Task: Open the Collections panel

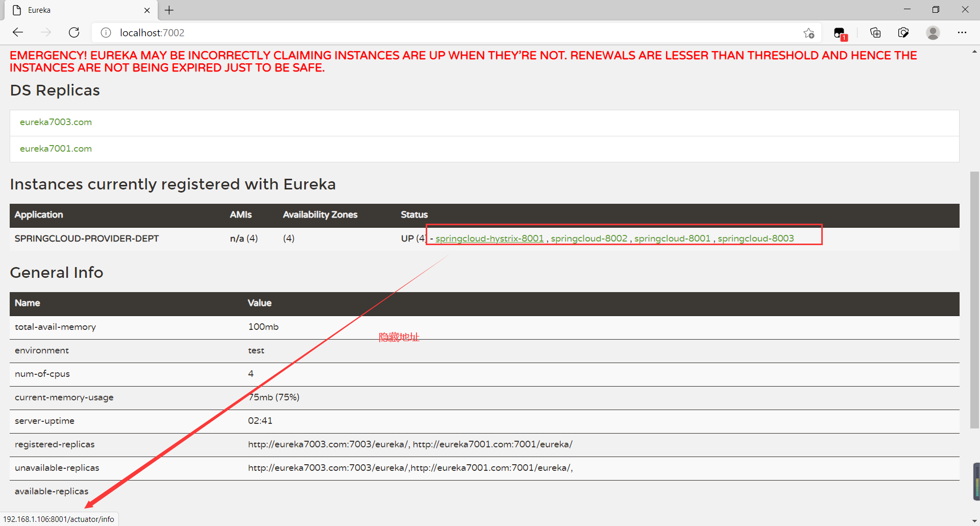Action: (x=875, y=33)
